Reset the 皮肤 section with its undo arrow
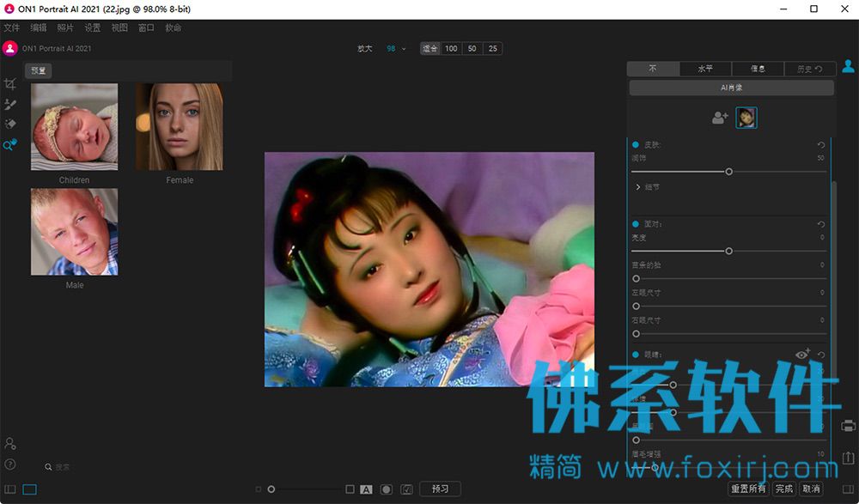The height and width of the screenshot is (504, 859). 820,144
